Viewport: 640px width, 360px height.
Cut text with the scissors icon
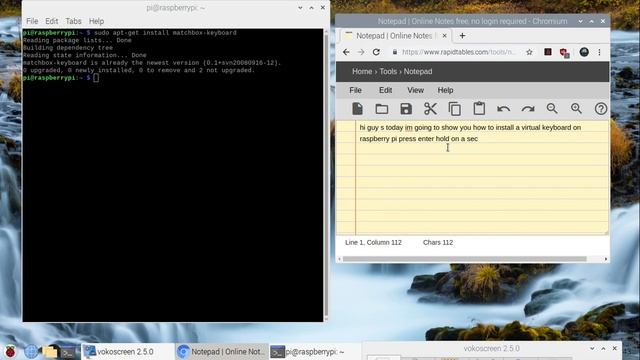pos(430,109)
